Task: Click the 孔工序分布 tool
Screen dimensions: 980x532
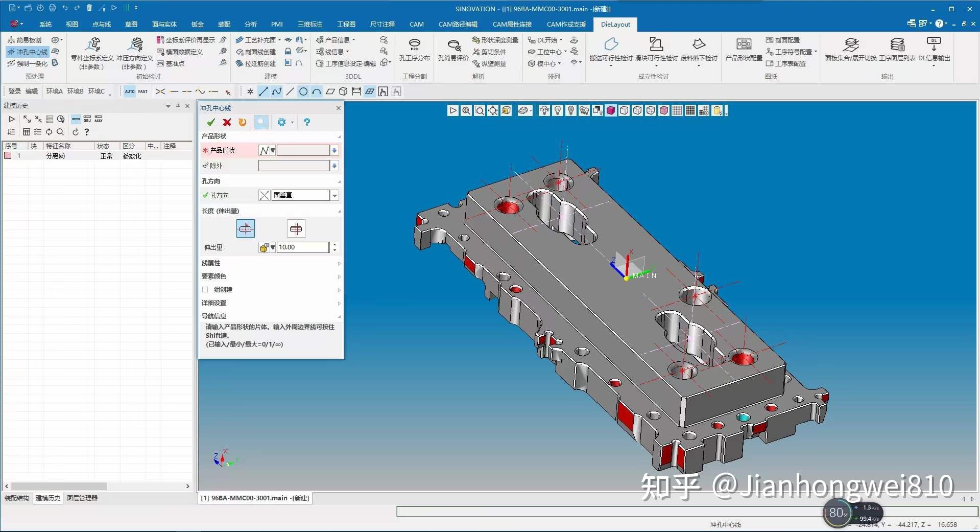Action: point(414,51)
